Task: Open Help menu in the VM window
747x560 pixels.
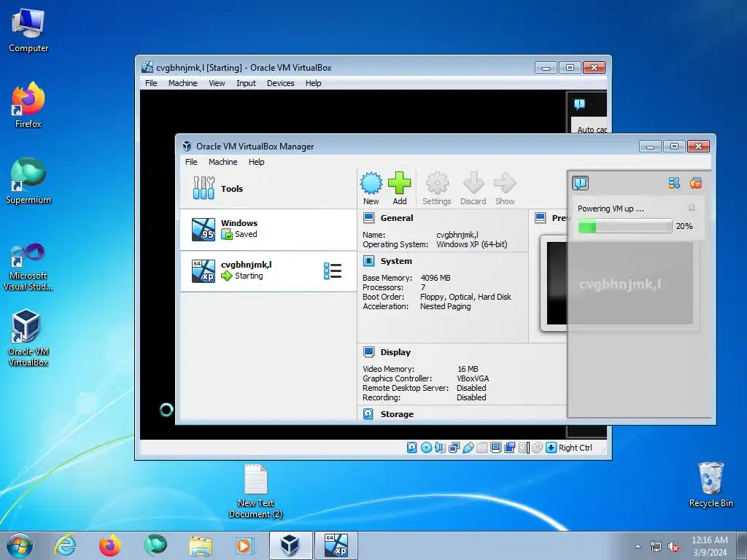Action: (x=314, y=83)
